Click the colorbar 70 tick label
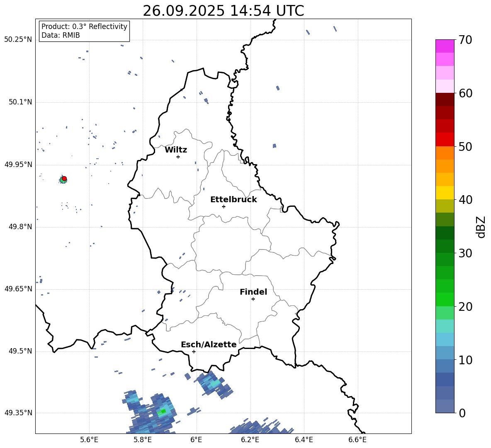 coord(465,40)
